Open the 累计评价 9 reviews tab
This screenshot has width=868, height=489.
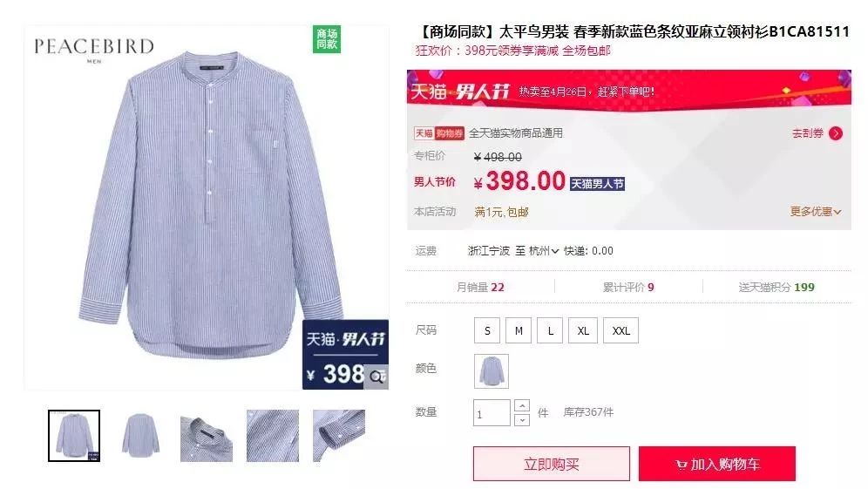click(x=628, y=287)
